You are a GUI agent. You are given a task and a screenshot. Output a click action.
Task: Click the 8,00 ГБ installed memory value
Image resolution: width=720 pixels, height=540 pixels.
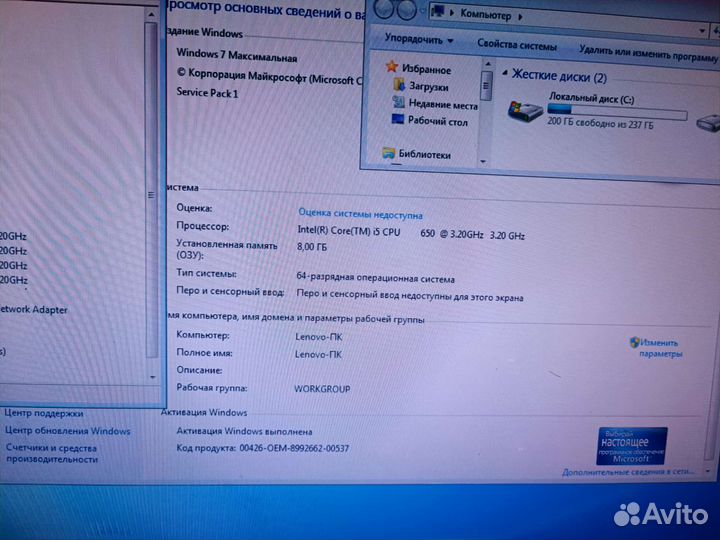coord(312,247)
